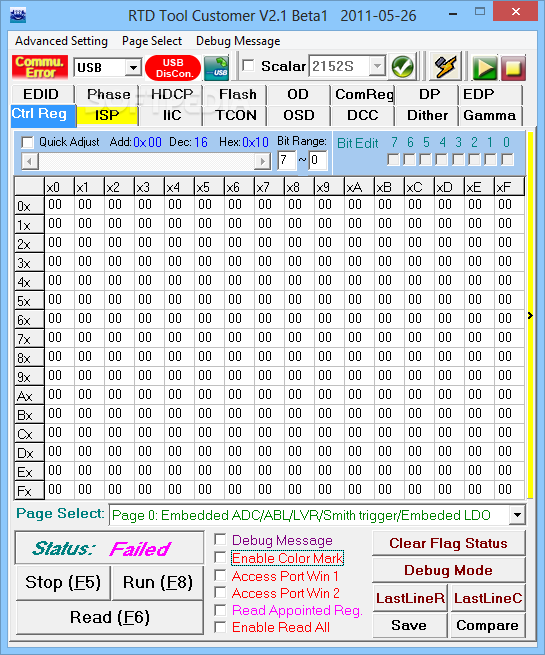Switch to the Flash tab
The width and height of the screenshot is (545, 655).
(x=238, y=94)
